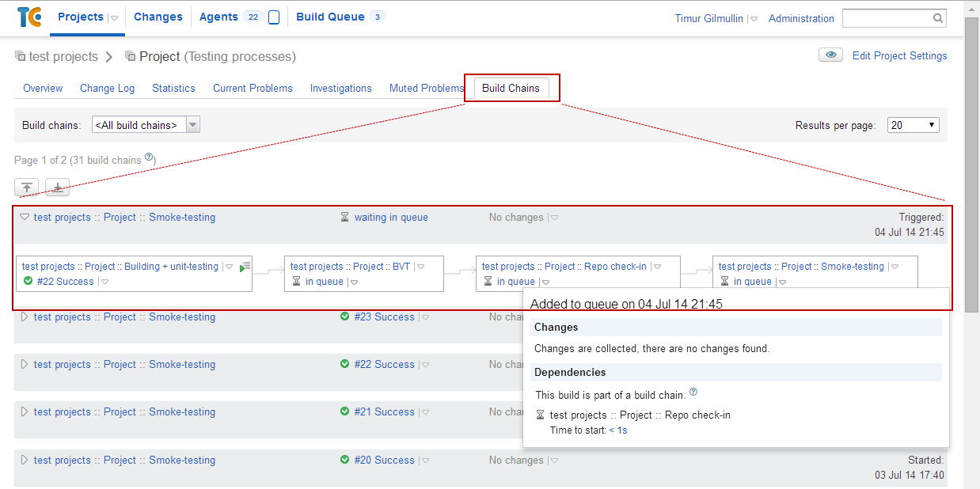Screen dimensions: 980x489
Task: Click the Agents count badge 22
Action: (x=253, y=17)
